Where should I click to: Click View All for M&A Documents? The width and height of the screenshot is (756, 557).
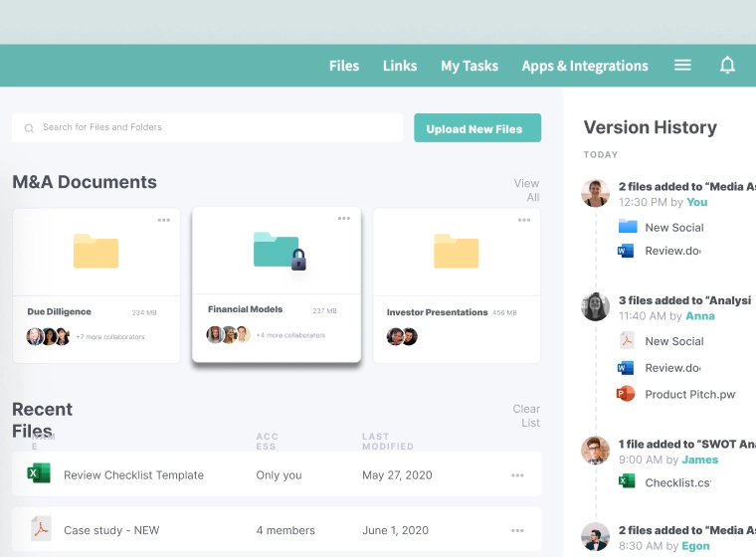[x=526, y=190]
